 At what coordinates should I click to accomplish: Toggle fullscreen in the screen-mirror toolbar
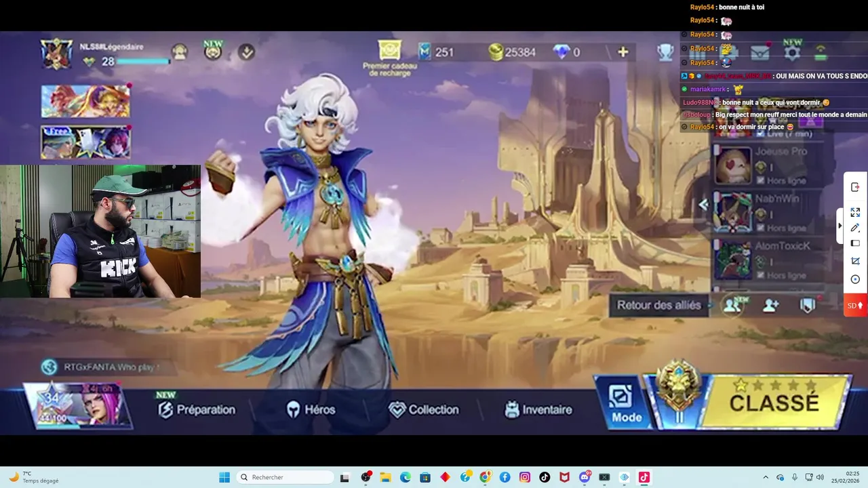pos(855,212)
